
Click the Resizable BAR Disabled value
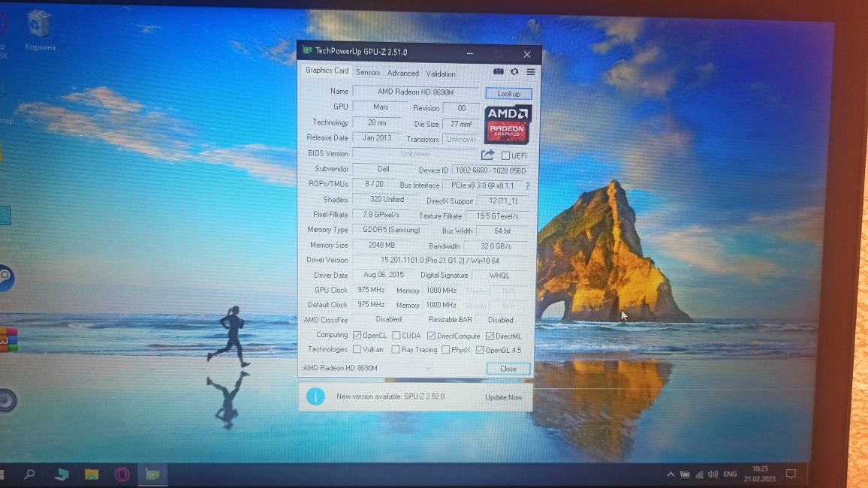500,320
